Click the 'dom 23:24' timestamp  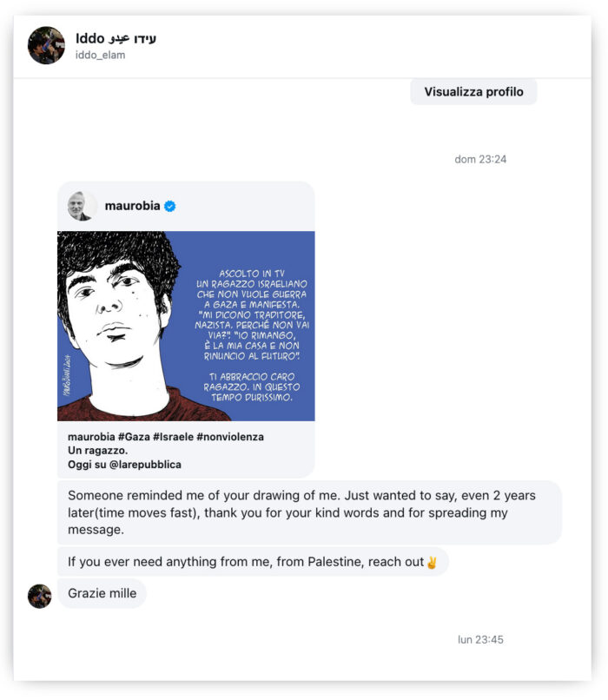[480, 159]
